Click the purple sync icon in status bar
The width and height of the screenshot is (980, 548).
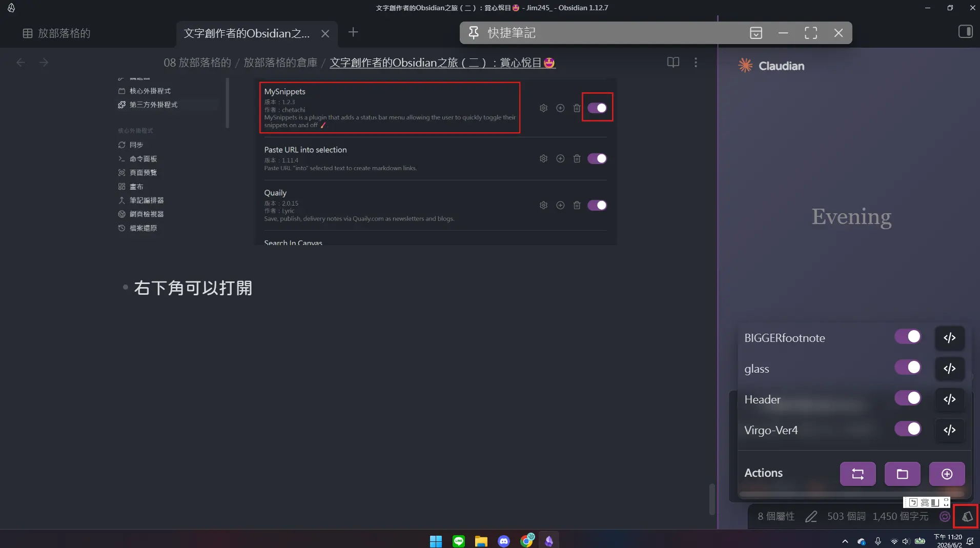945,517
